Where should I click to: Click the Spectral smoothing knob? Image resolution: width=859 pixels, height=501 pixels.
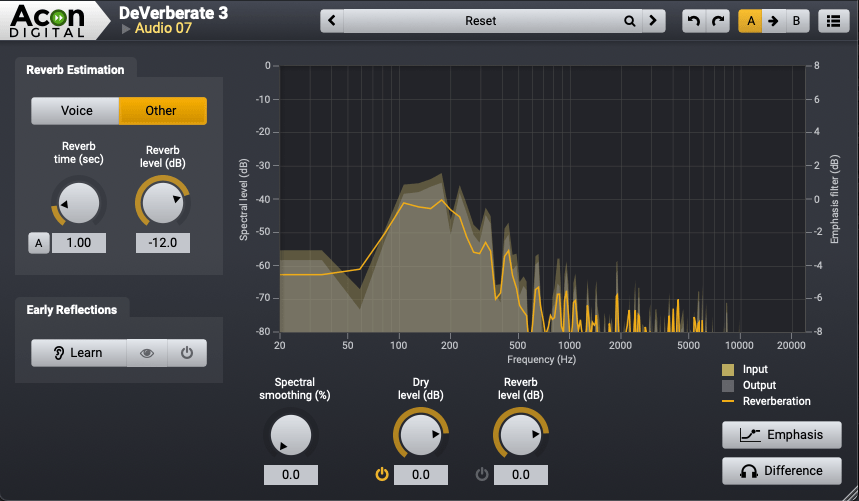coord(289,436)
